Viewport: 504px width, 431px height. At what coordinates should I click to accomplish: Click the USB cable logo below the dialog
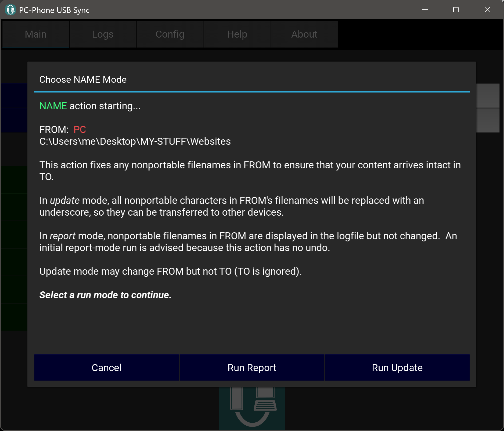(252, 408)
